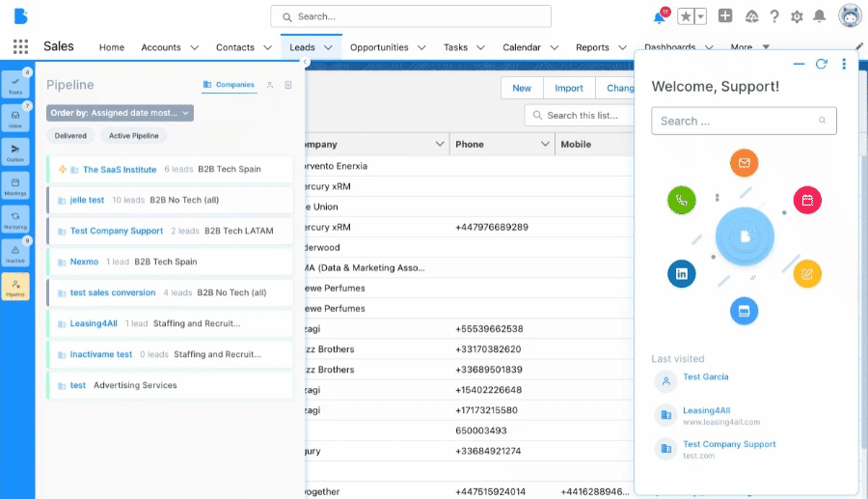Click the global Search field
This screenshot has height=499, width=868.
[x=411, y=16]
